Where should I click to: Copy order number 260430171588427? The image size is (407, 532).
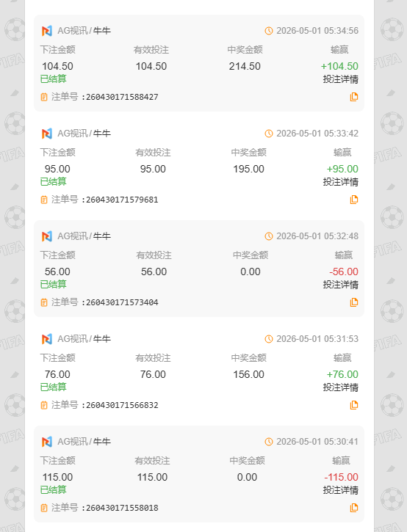coord(354,97)
